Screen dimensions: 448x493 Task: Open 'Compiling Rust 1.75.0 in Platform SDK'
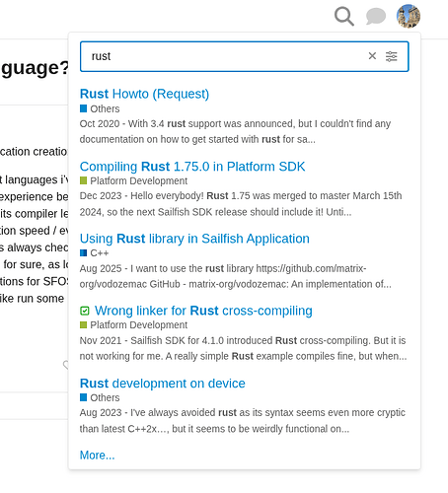tap(192, 167)
